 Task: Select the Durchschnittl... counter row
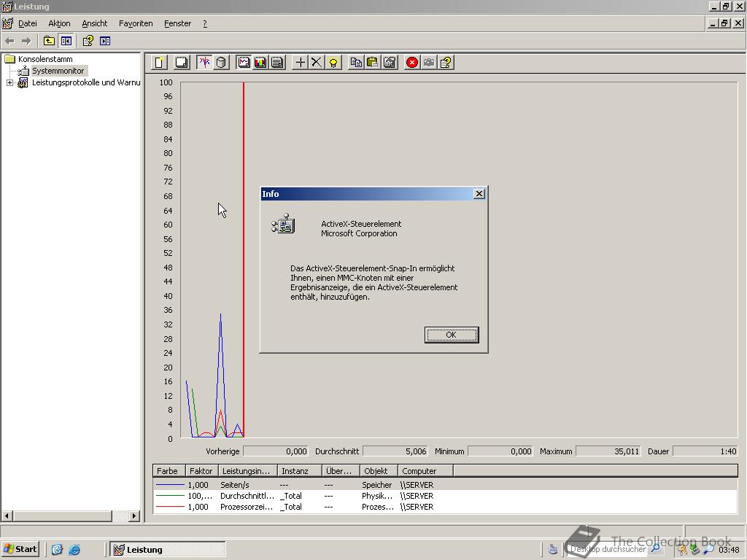445,496
